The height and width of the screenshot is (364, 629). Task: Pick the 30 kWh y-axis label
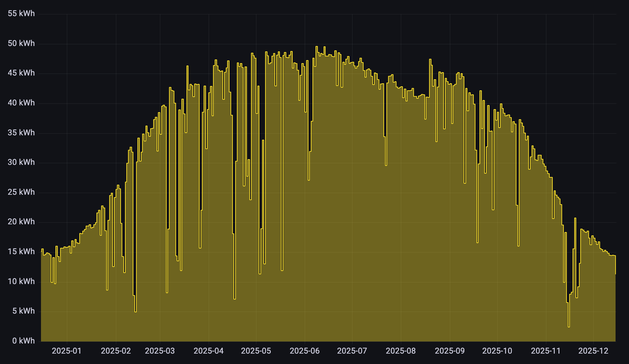(21, 162)
